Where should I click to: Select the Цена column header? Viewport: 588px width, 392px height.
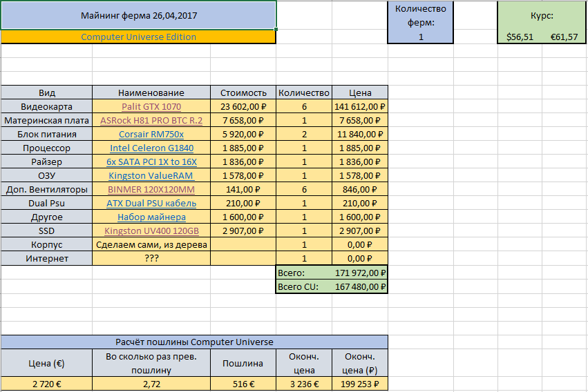[360, 92]
